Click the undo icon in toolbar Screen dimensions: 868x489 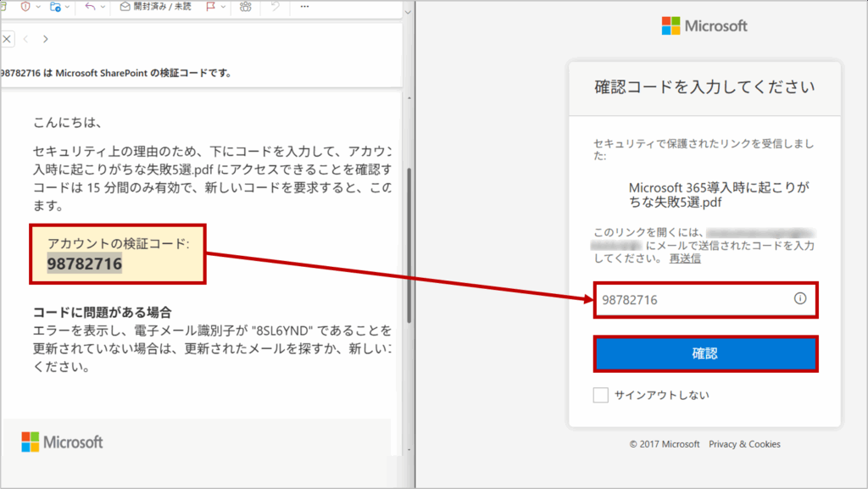click(x=275, y=7)
